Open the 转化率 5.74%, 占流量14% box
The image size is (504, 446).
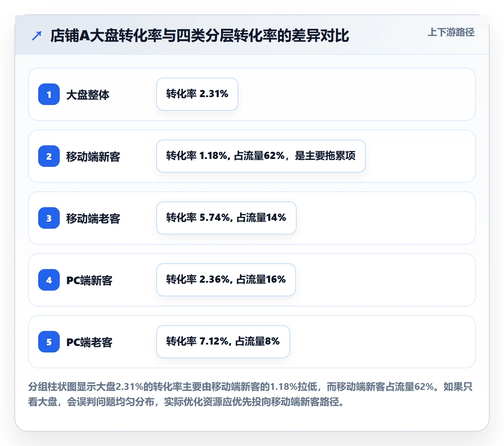[226, 218]
